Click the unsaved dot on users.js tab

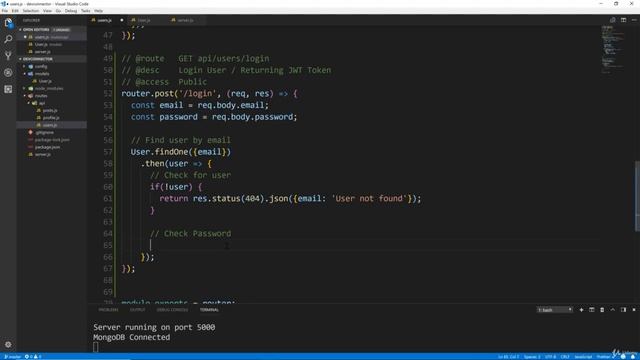(x=122, y=20)
